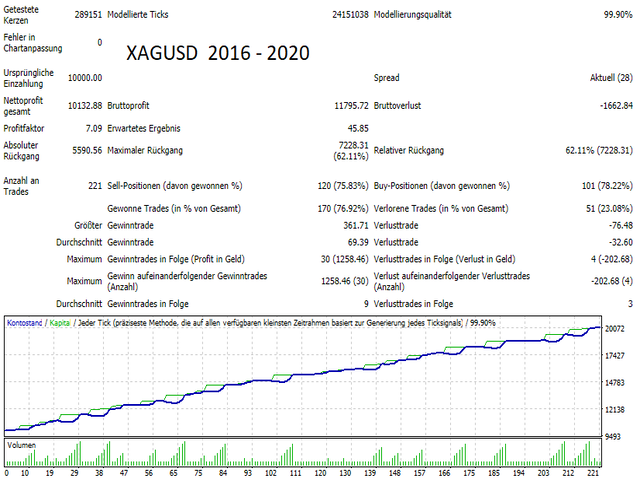Select the consecutive wins value 30 (1258.46)

[344, 260]
